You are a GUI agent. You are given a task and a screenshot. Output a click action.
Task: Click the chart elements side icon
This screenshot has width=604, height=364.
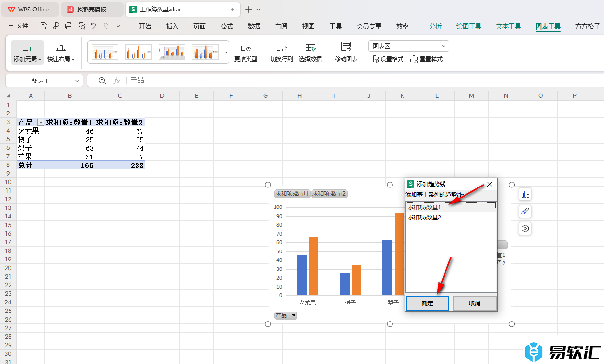pyautogui.click(x=525, y=194)
